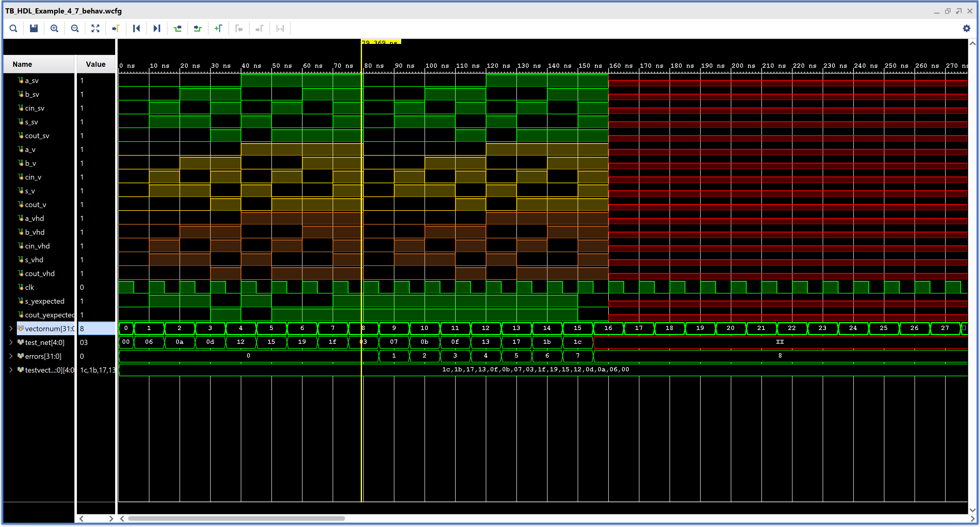This screenshot has height=527, width=980.
Task: Jump to last simulation time
Action: point(157,28)
